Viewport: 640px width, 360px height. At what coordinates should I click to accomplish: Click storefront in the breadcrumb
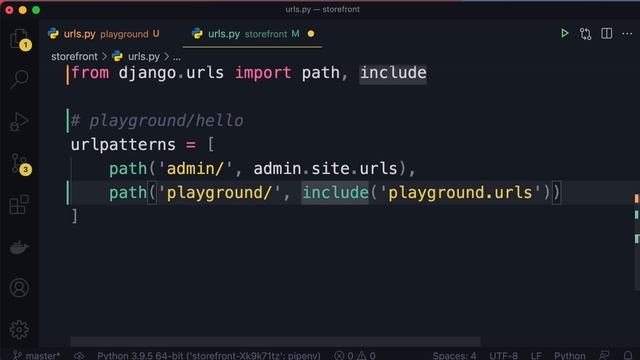[74, 56]
